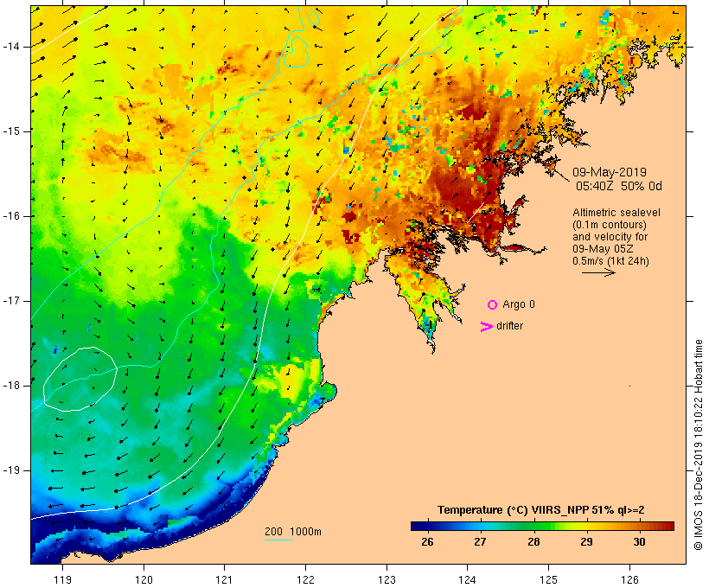Click the "Altimetric sealevel" label
The width and height of the screenshot is (709, 588).
pyautogui.click(x=616, y=213)
